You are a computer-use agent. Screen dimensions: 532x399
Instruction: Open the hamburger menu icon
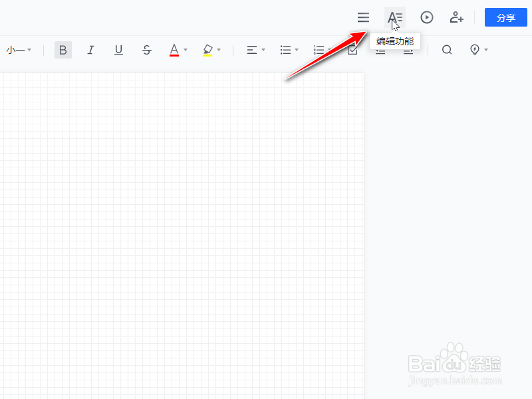(363, 17)
